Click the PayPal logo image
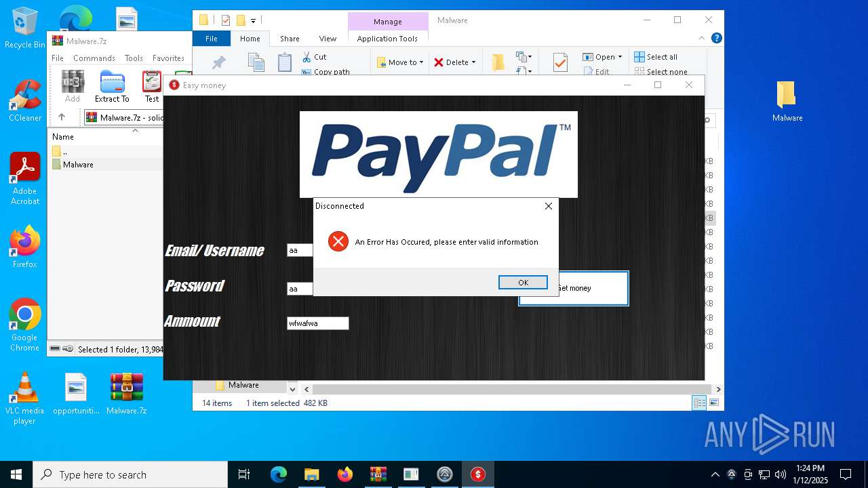Image resolution: width=868 pixels, height=488 pixels. pos(439,155)
